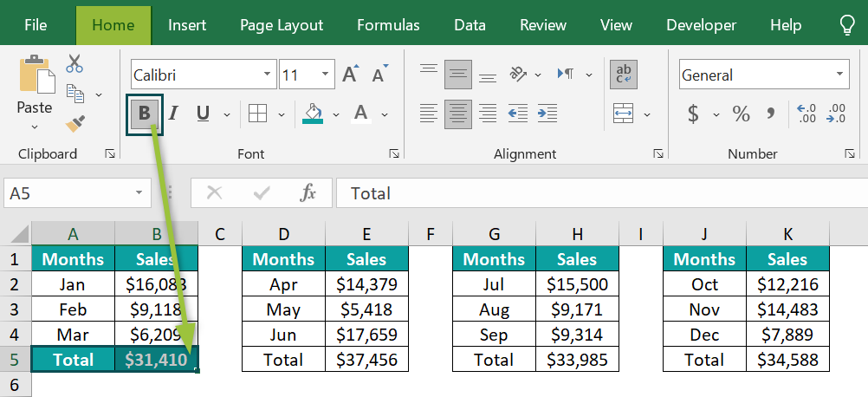
Task: Toggle Bold formatting
Action: click(x=145, y=114)
